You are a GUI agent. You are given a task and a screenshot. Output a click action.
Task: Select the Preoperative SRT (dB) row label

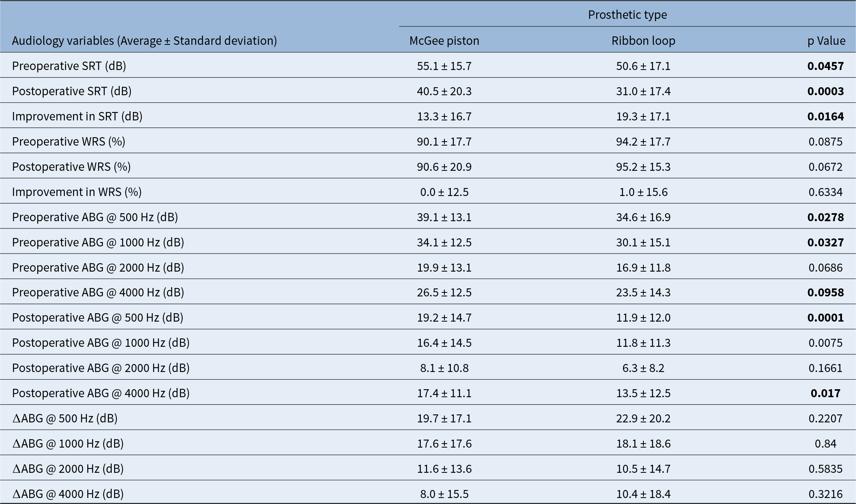tap(69, 66)
